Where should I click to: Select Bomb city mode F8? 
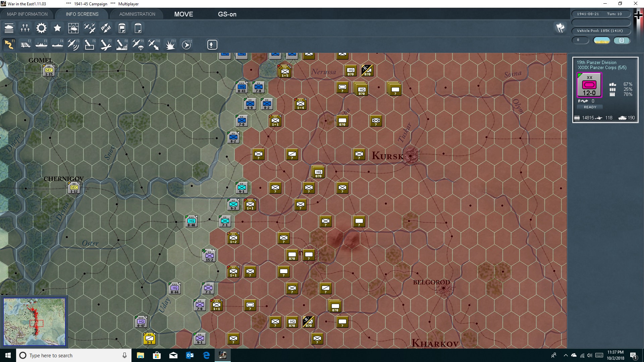point(122,45)
